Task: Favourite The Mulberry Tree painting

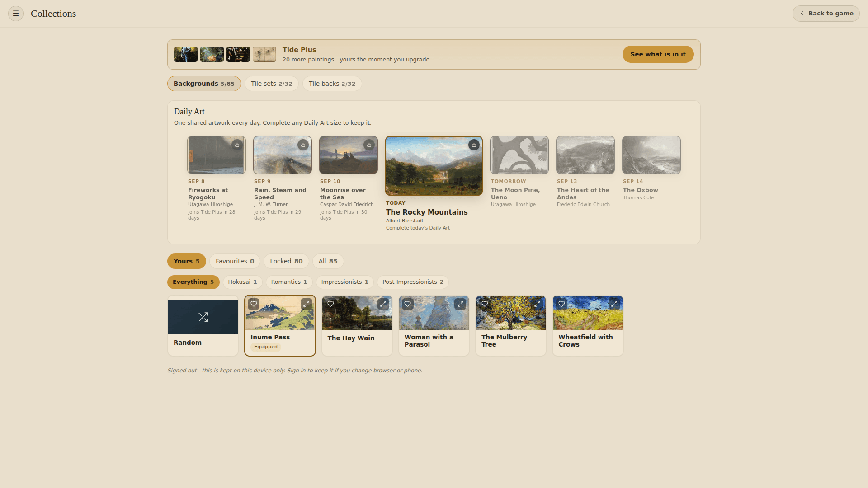Action: (x=485, y=304)
